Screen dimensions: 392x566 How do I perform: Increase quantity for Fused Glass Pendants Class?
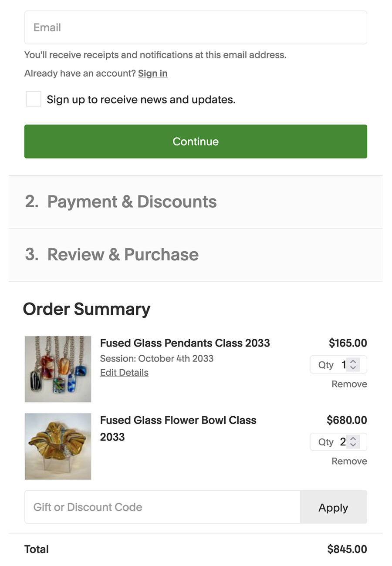point(353,361)
